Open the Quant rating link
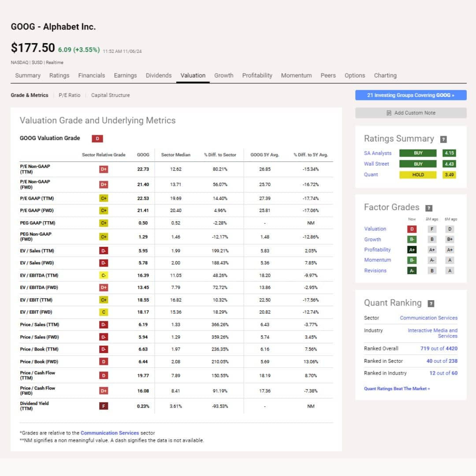 click(x=371, y=175)
